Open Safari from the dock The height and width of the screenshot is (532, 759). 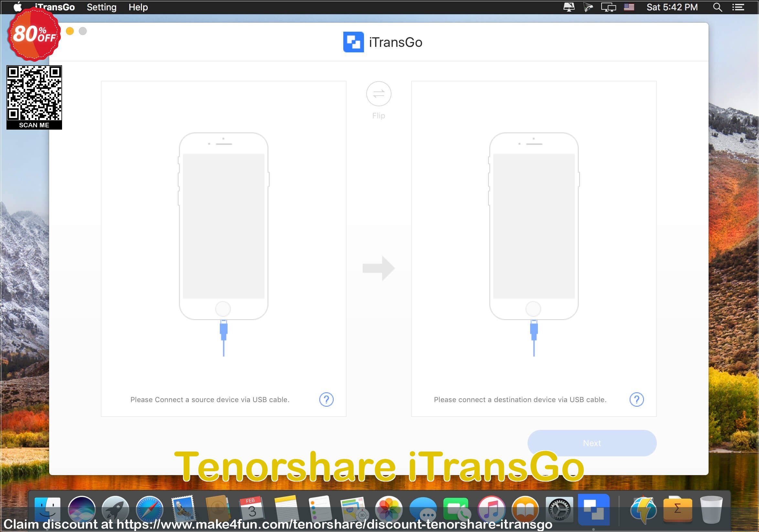[x=149, y=509]
